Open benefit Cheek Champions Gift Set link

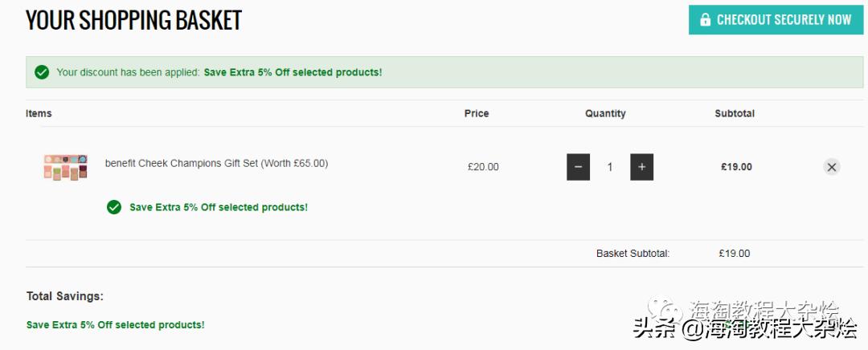(216, 163)
